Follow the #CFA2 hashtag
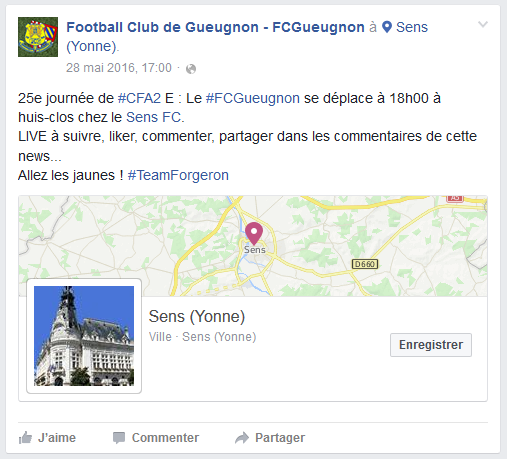507x459 pixels. click(x=139, y=98)
